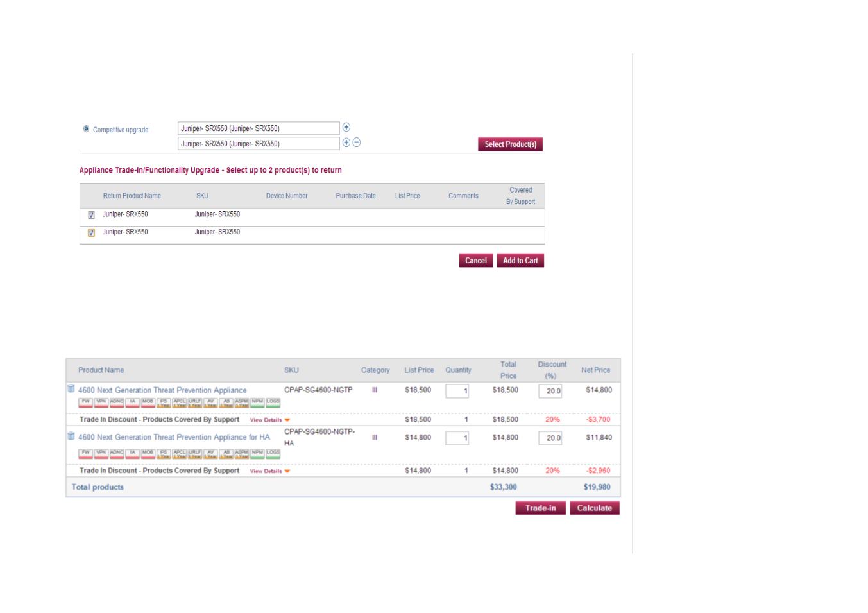
Task: Click Discount field in $11,840 net price row
Action: point(550,438)
